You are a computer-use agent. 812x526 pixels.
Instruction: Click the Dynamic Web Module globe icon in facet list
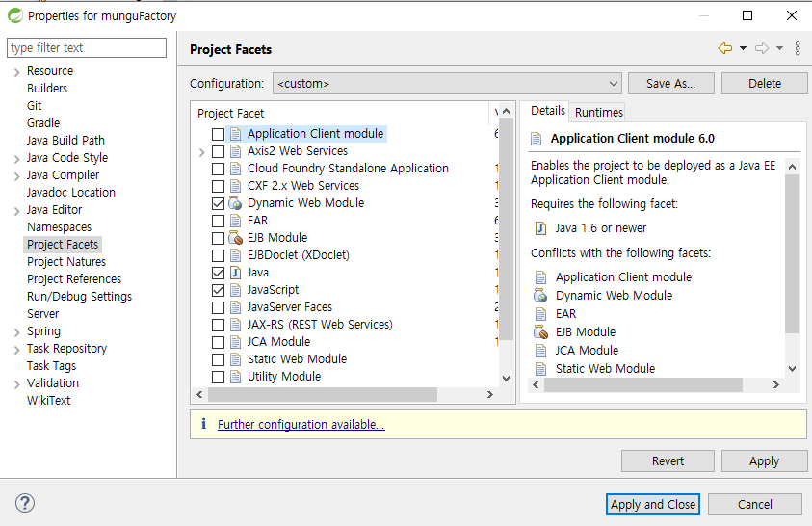pos(235,203)
